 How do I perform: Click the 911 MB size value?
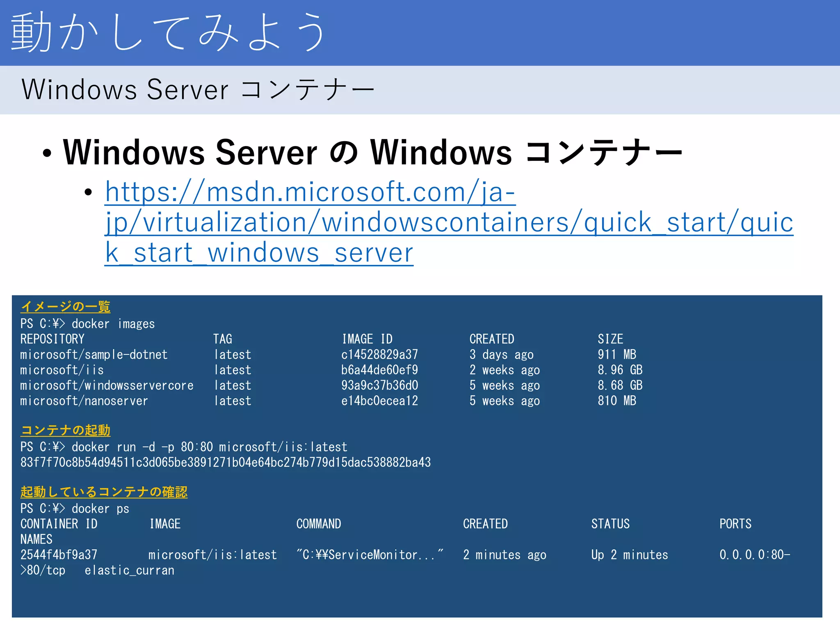tap(617, 354)
